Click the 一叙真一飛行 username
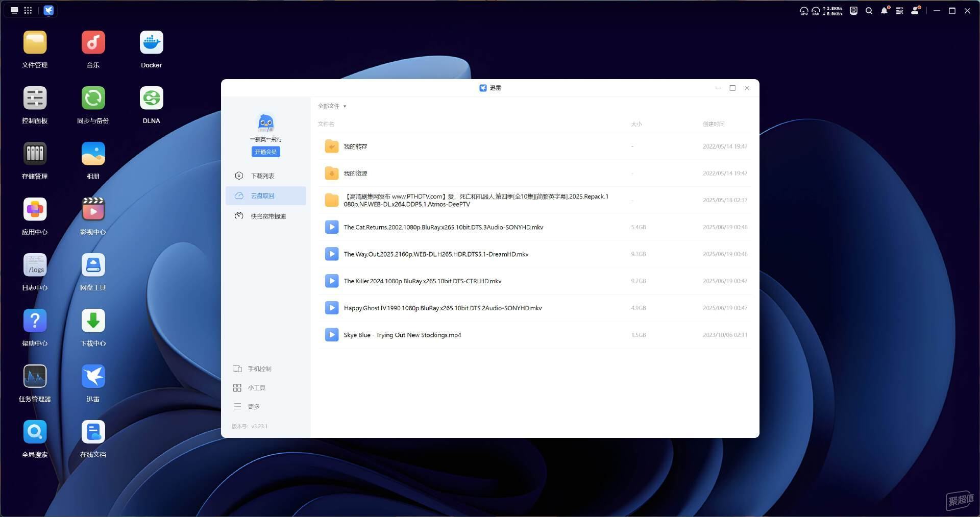 (x=265, y=139)
